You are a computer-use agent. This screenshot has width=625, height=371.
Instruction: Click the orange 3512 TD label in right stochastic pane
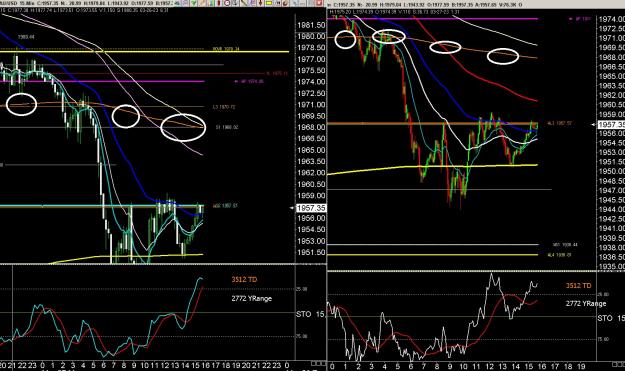pos(579,285)
